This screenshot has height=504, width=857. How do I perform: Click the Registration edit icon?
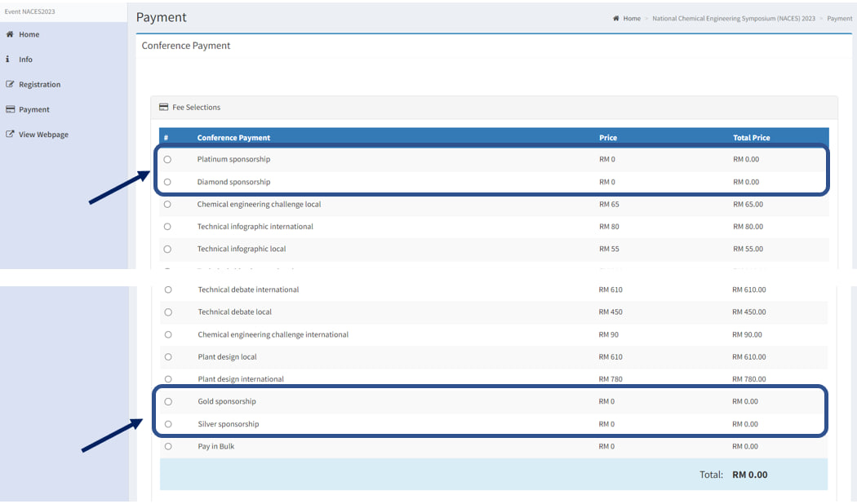point(10,84)
